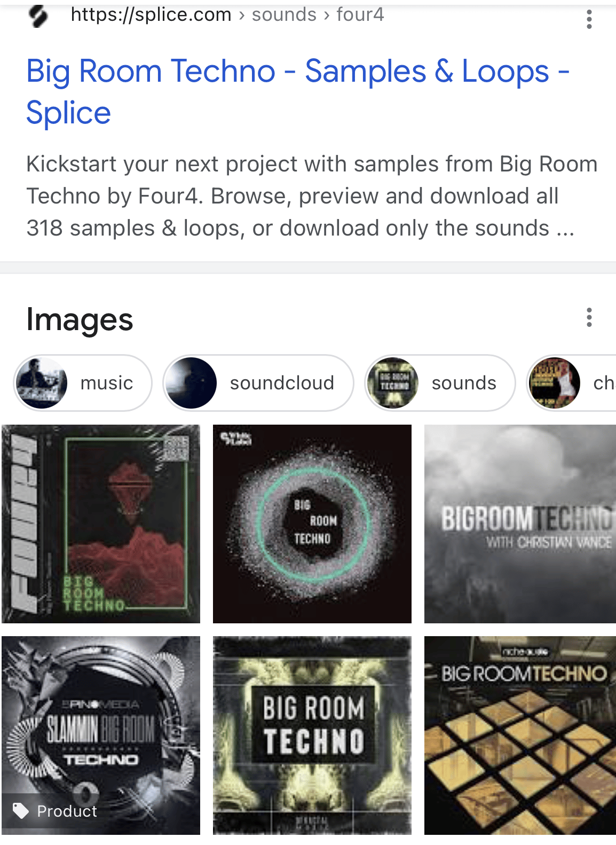Screen dimensions: 616x845
Task: Open Bigroom Techno with Christian Vance image
Action: [520, 523]
